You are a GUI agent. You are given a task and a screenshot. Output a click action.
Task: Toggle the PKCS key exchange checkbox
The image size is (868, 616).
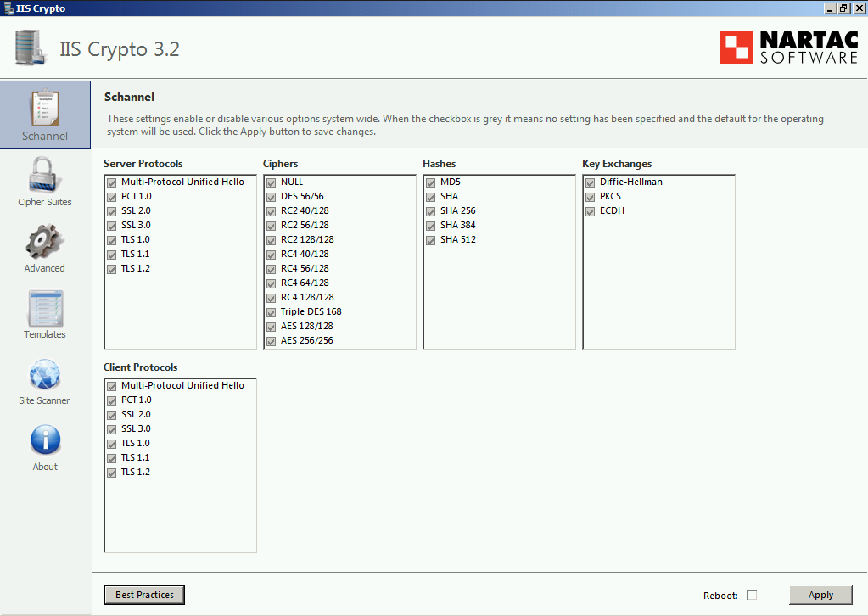pyautogui.click(x=590, y=197)
